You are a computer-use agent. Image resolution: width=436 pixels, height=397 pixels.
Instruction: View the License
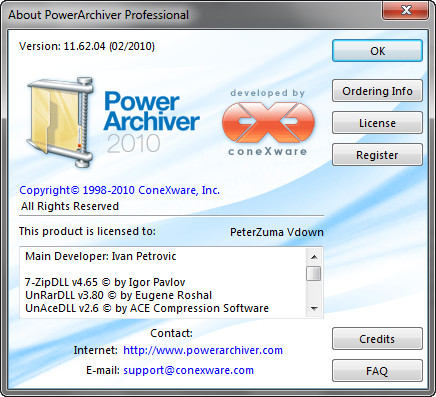coord(377,123)
